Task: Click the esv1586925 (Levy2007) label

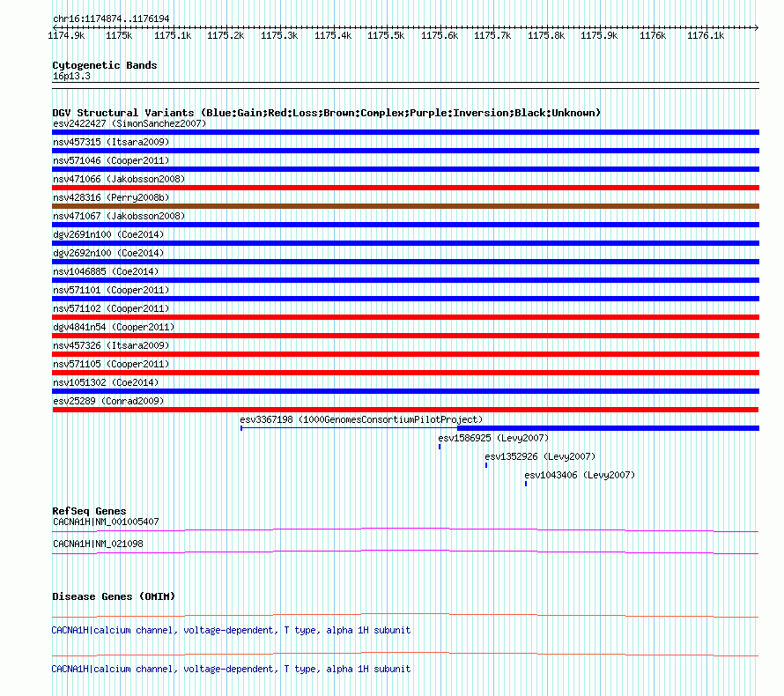Action: tap(493, 438)
